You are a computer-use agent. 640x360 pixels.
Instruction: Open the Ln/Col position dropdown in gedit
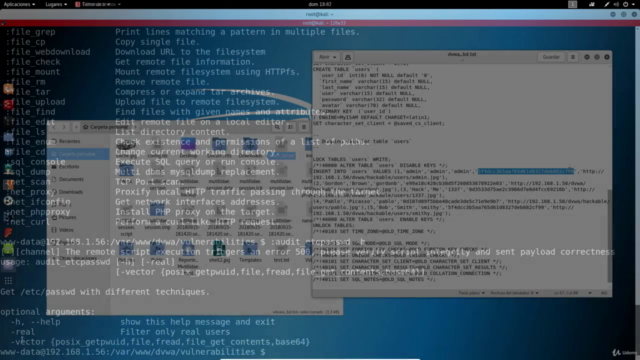coord(572,293)
